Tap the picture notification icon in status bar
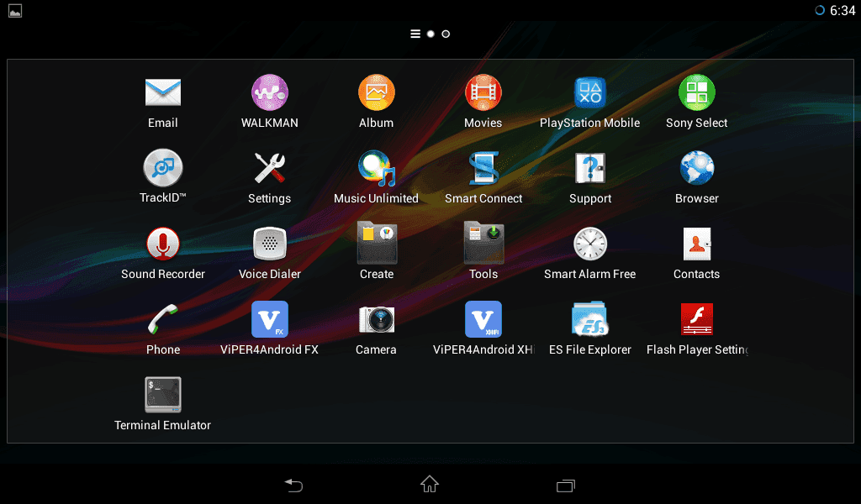 click(x=15, y=10)
